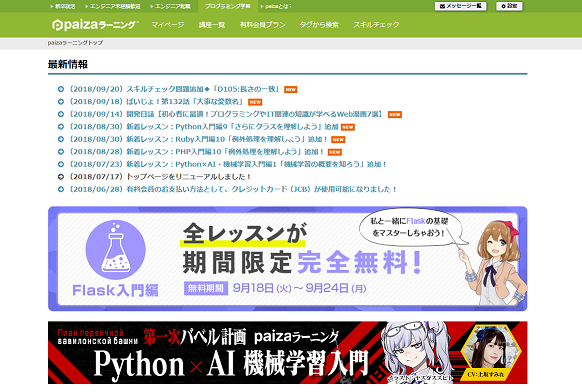
Task: Open マイページ in navigation
Action: click(x=168, y=25)
